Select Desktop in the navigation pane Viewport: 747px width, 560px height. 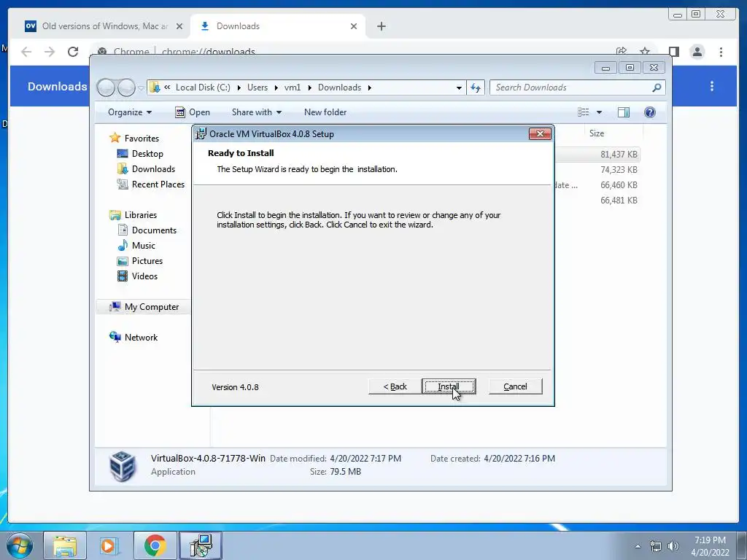(147, 154)
